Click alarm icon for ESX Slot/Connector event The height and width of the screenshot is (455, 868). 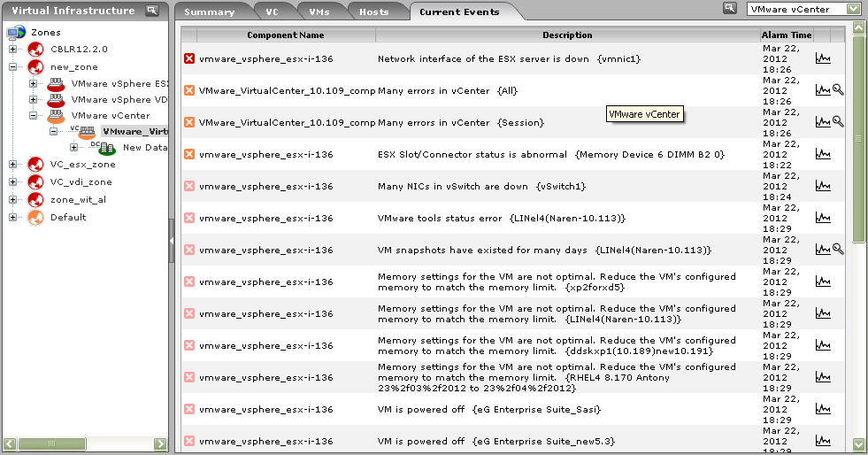(x=189, y=154)
